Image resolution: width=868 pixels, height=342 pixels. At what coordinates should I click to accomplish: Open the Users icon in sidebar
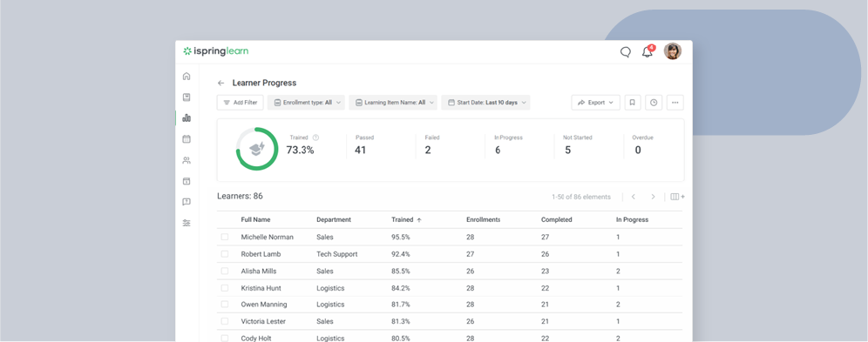point(186,160)
